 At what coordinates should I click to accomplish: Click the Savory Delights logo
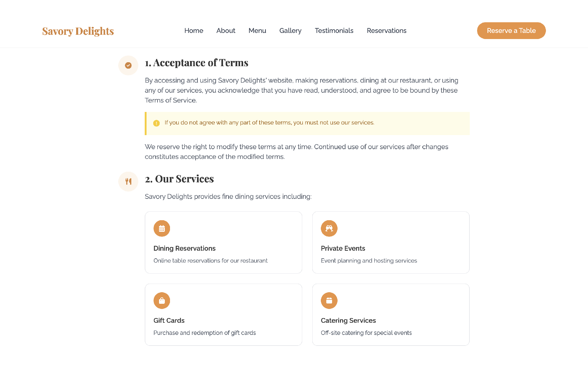[78, 31]
